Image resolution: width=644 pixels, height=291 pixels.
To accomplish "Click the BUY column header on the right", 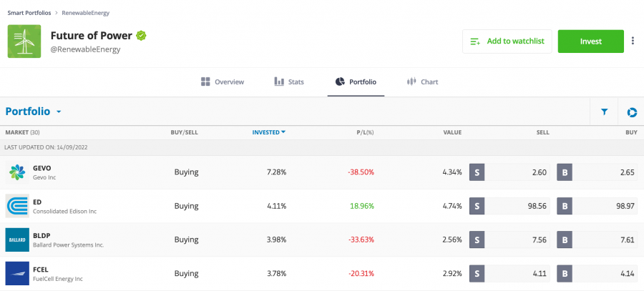I will 631,132.
